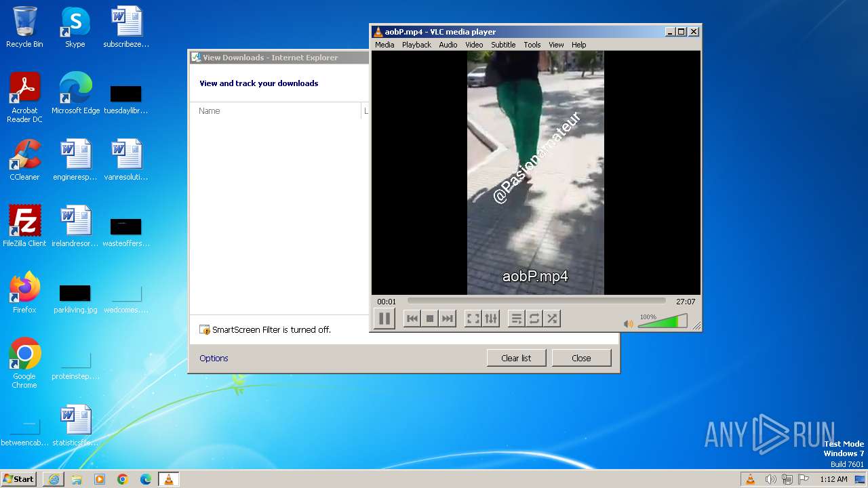
Task: Click the VLC tray icon
Action: coord(750,479)
